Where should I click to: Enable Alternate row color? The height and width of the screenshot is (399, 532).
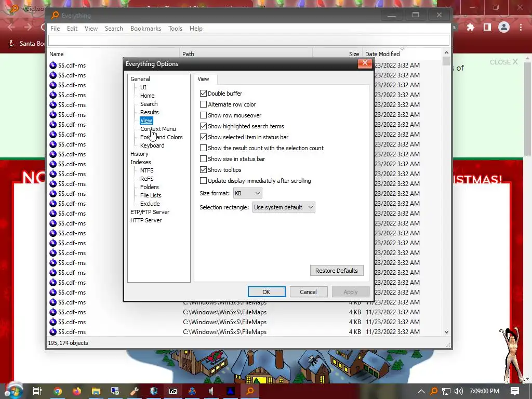pos(203,104)
